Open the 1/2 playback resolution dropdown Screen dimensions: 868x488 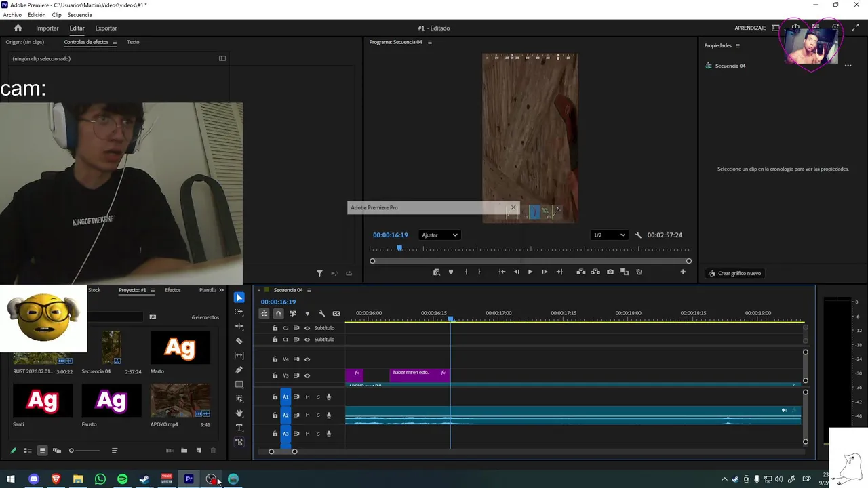pyautogui.click(x=609, y=235)
